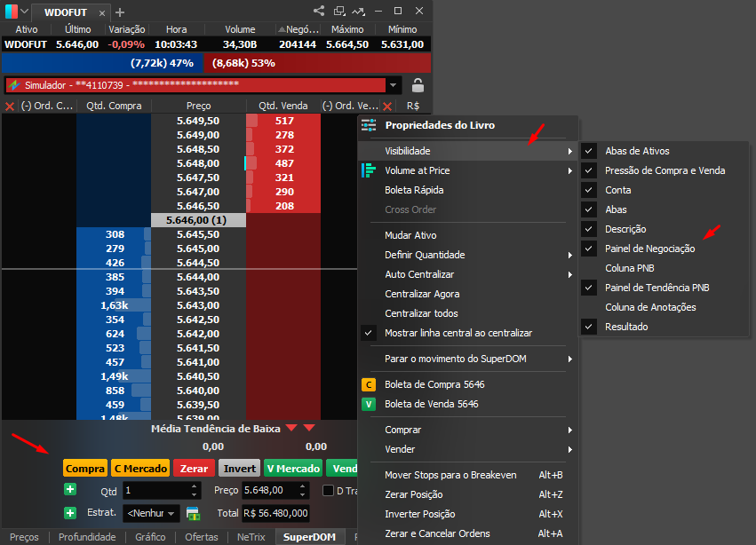This screenshot has height=545, width=756.
Task: Click the buy/sell pressure bar showing 47%
Action: point(160,63)
